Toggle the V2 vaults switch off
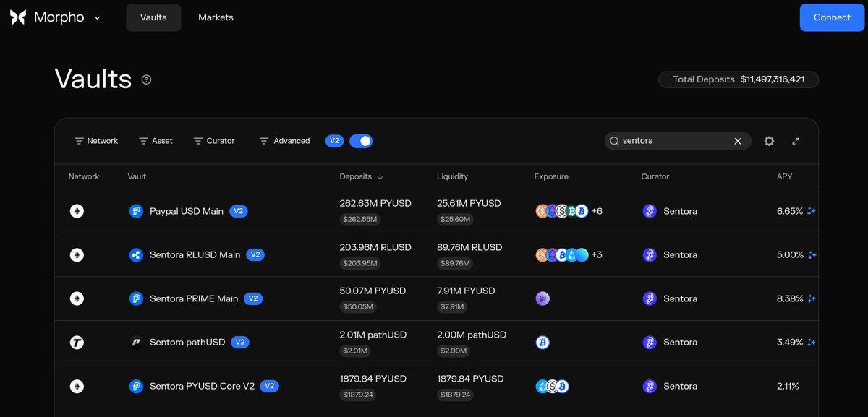The image size is (868, 417). (361, 141)
